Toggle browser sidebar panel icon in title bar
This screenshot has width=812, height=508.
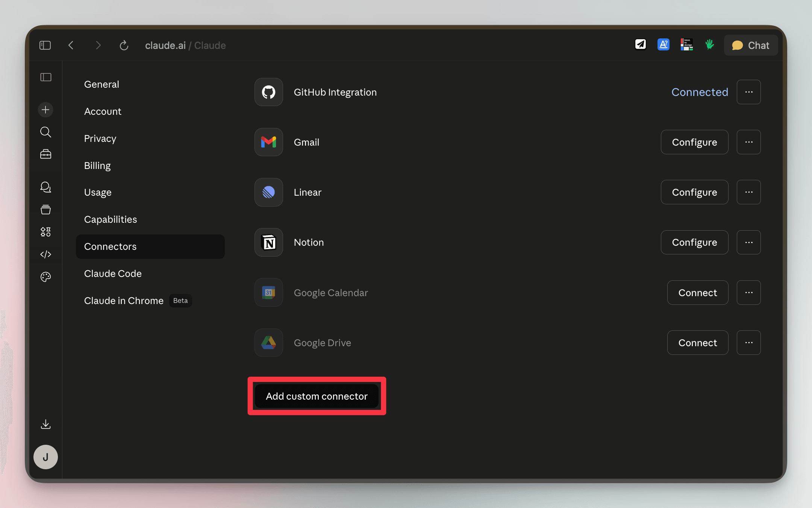tap(45, 45)
